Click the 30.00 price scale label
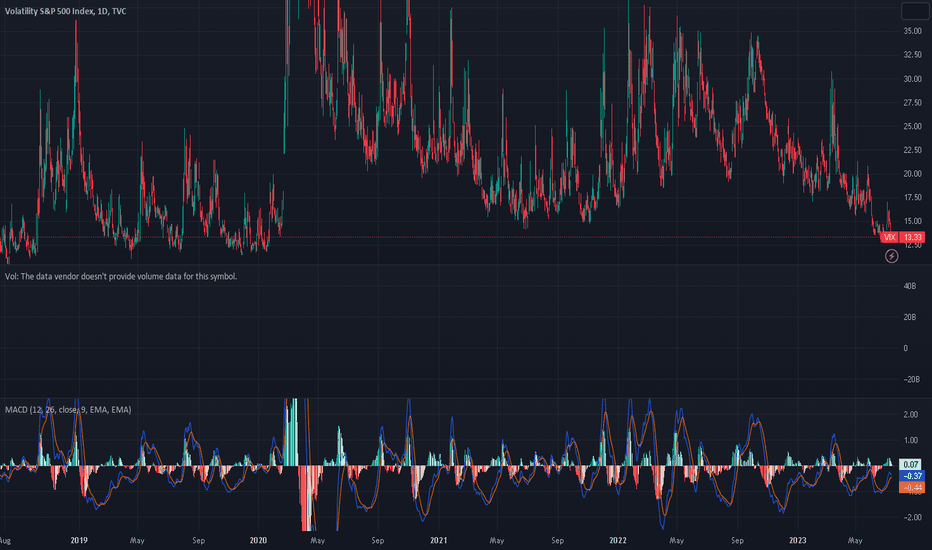 (x=912, y=78)
